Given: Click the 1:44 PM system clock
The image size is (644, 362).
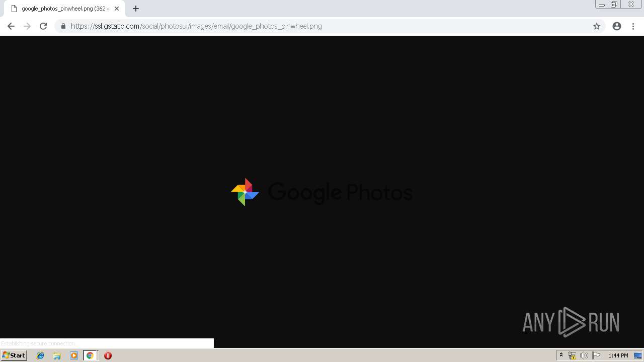Looking at the screenshot, I should [618, 355].
